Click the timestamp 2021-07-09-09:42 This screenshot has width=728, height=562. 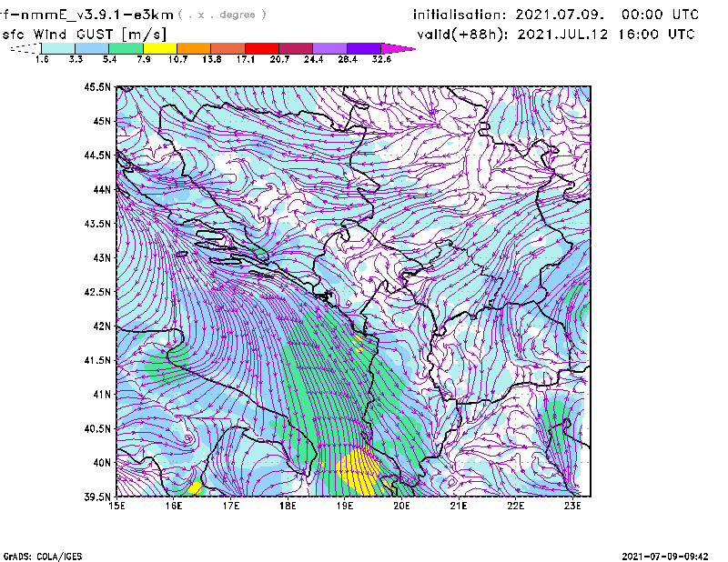coord(665,557)
